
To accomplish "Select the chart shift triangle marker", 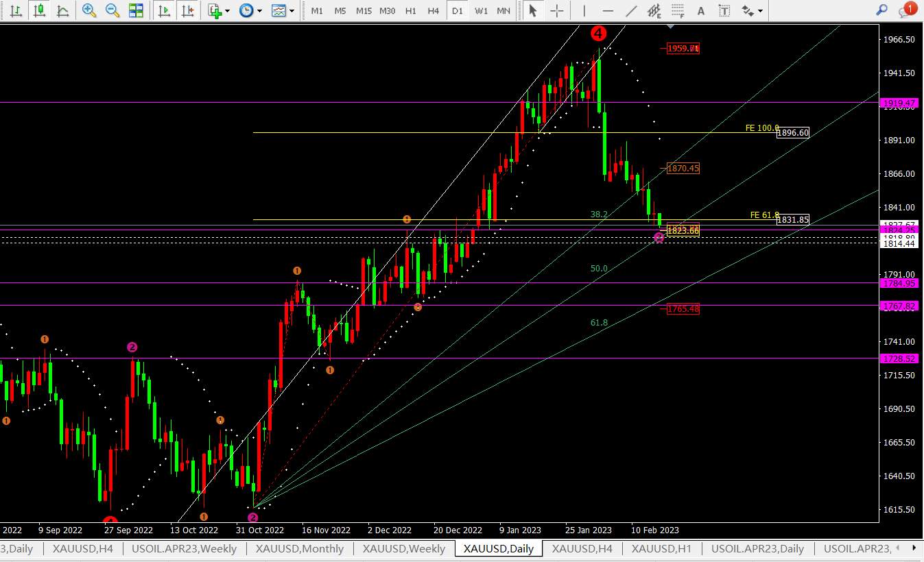I will 670,26.
